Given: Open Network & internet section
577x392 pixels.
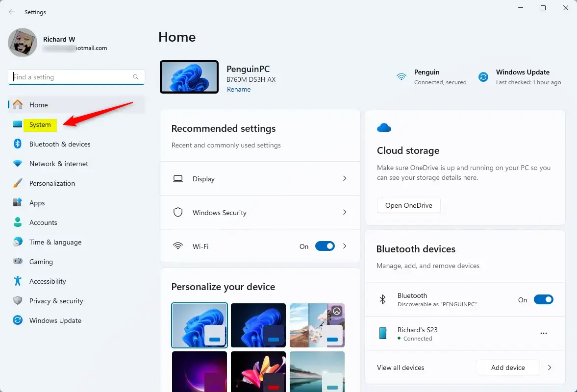Looking at the screenshot, I should tap(76, 164).
